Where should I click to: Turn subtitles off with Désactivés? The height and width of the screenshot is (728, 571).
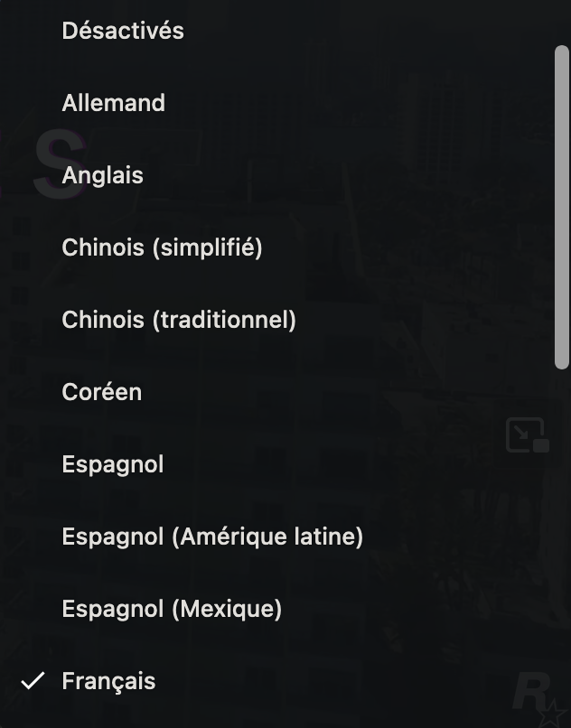click(x=123, y=31)
